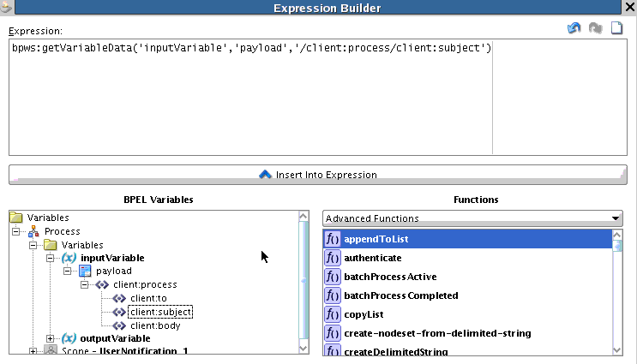Click the clear expression page icon
637x364 pixels.
pos(616,28)
